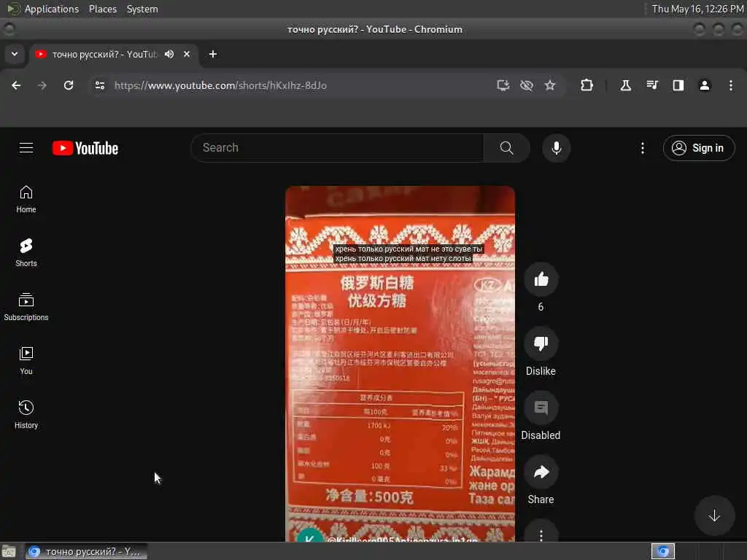Select Chromium window in bottom taskbar

pos(87,551)
